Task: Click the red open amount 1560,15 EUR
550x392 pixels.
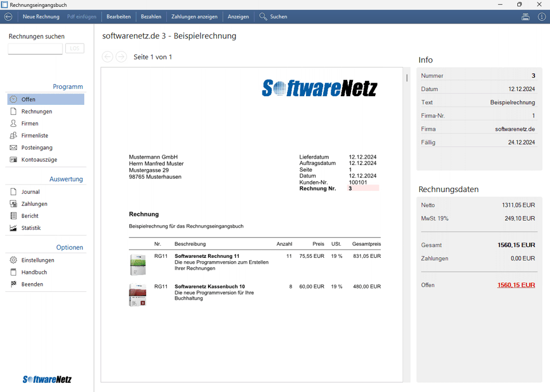Action: coord(516,285)
